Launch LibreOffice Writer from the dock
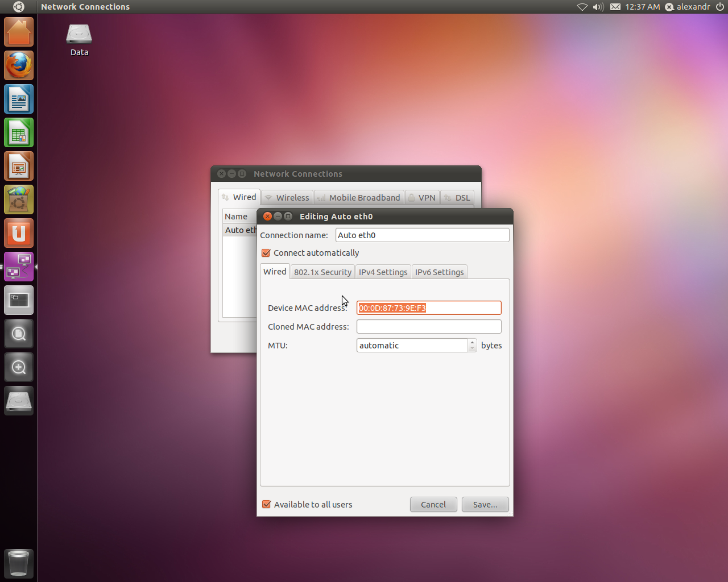 tap(19, 99)
